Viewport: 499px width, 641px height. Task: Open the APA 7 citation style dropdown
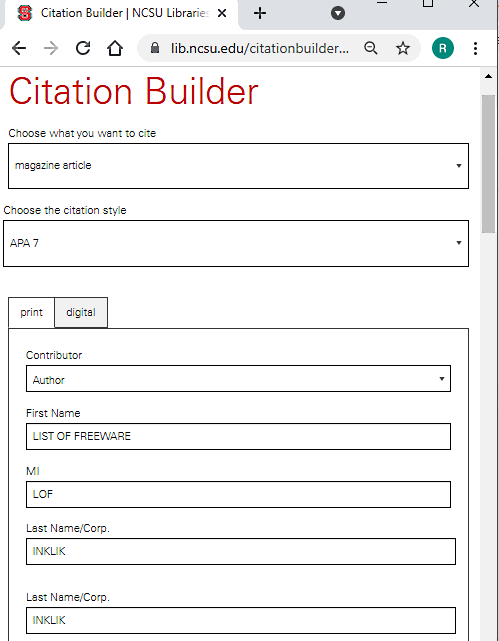tap(236, 244)
